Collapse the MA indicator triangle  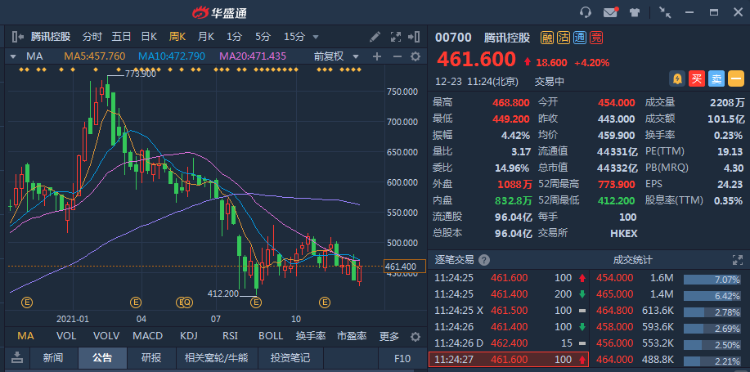(x=13, y=56)
